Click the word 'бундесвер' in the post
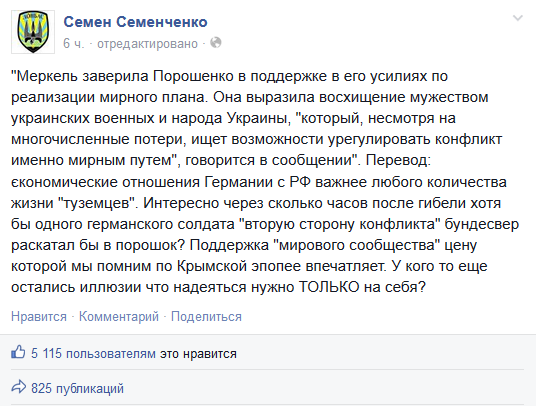The height and width of the screenshot is (407, 536). 482,224
